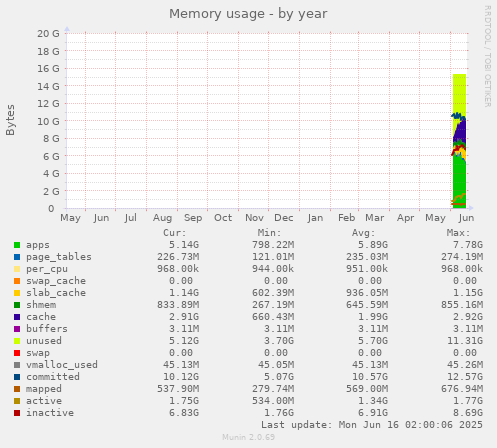The width and height of the screenshot is (497, 448).
Task: Click cache current value 2.91G
Action: pyautogui.click(x=184, y=317)
